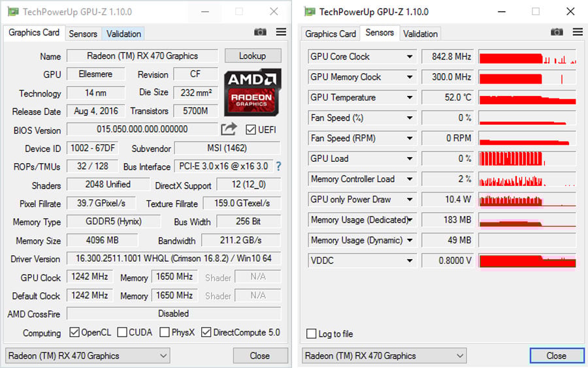The width and height of the screenshot is (588, 368).
Task: Select Sensors tab in right window
Action: point(380,33)
